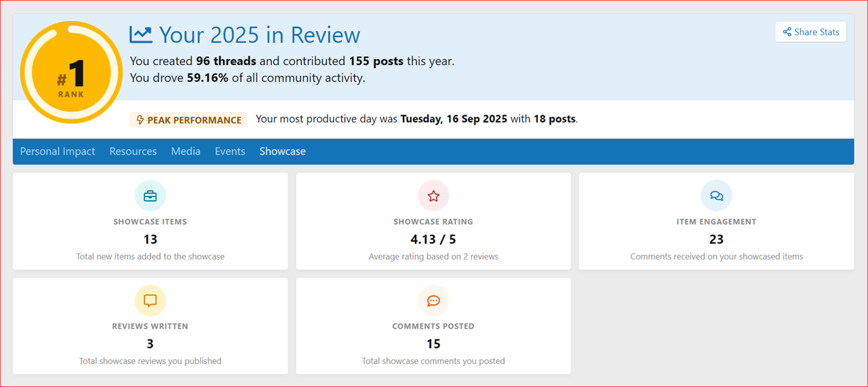Click the value 3 under Reviews Written

click(151, 344)
